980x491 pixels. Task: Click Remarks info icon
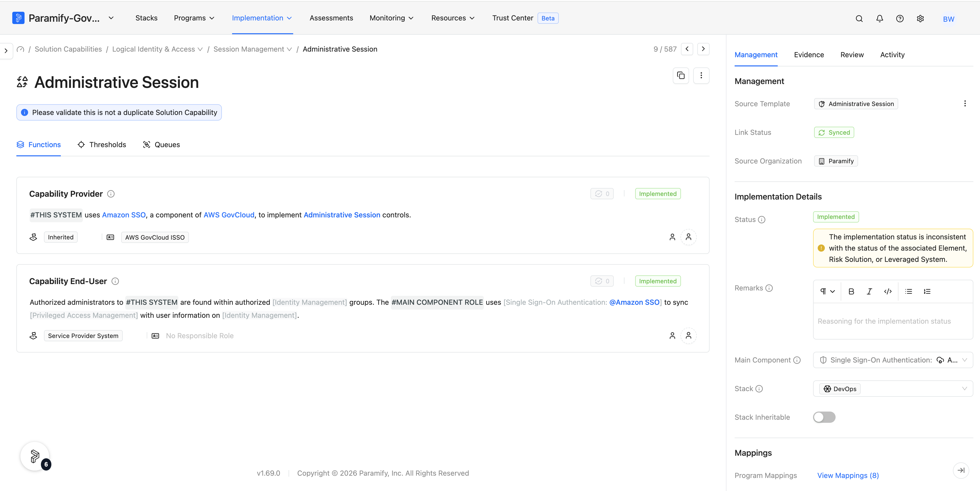click(769, 288)
